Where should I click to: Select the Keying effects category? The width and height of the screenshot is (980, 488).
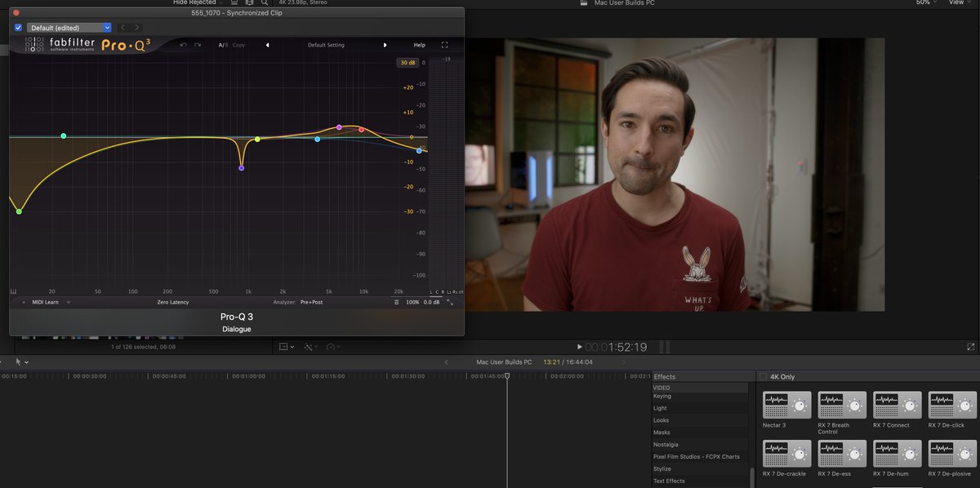pyautogui.click(x=661, y=396)
